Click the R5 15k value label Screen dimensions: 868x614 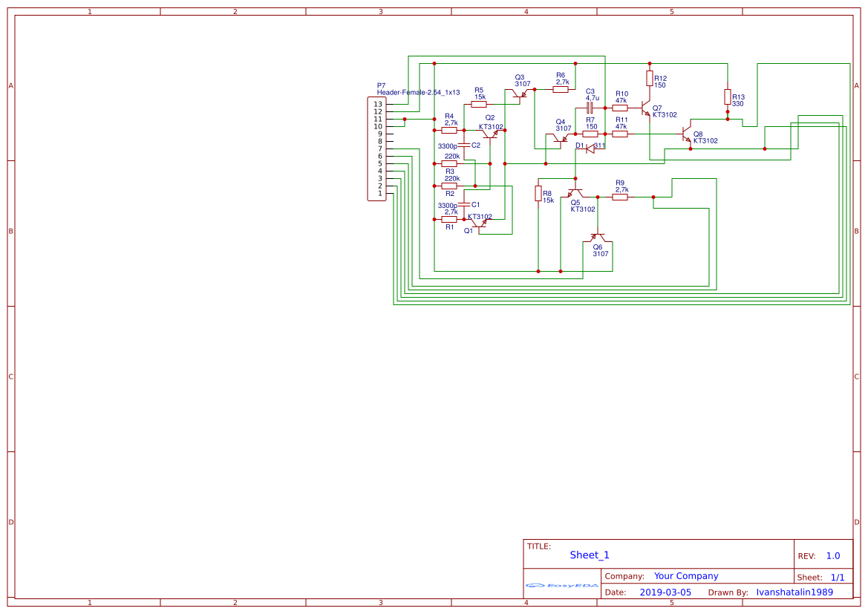pos(480,97)
